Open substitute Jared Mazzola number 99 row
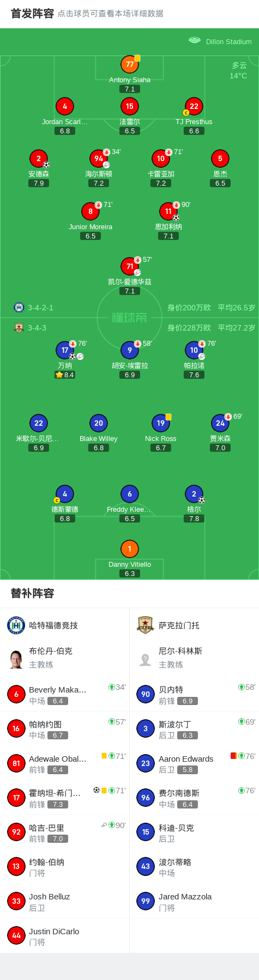 [194, 901]
